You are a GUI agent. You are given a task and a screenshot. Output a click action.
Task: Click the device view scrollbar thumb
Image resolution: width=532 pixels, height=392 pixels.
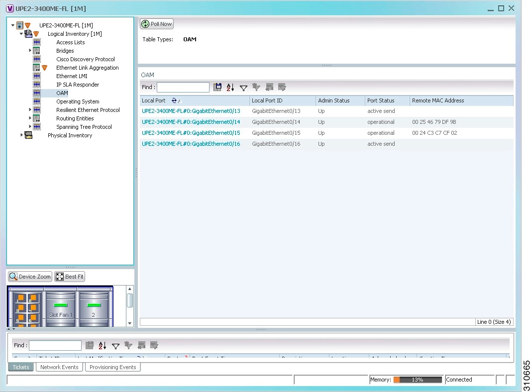click(129, 300)
